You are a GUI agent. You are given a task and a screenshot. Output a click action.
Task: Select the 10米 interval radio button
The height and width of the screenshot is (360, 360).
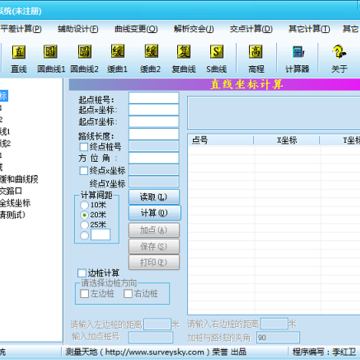84,205
